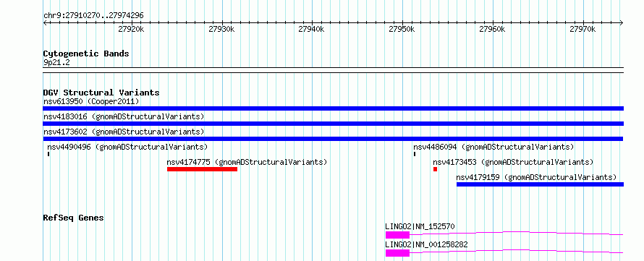The width and height of the screenshot is (644, 261).
Task: Select the small black nsv4490496 marker
Action: pos(48,154)
